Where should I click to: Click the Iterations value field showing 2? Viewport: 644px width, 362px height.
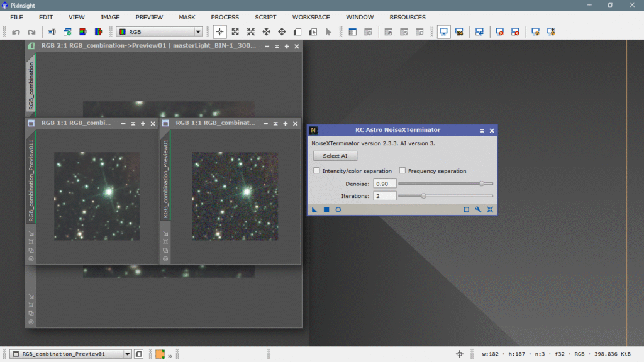click(x=384, y=196)
